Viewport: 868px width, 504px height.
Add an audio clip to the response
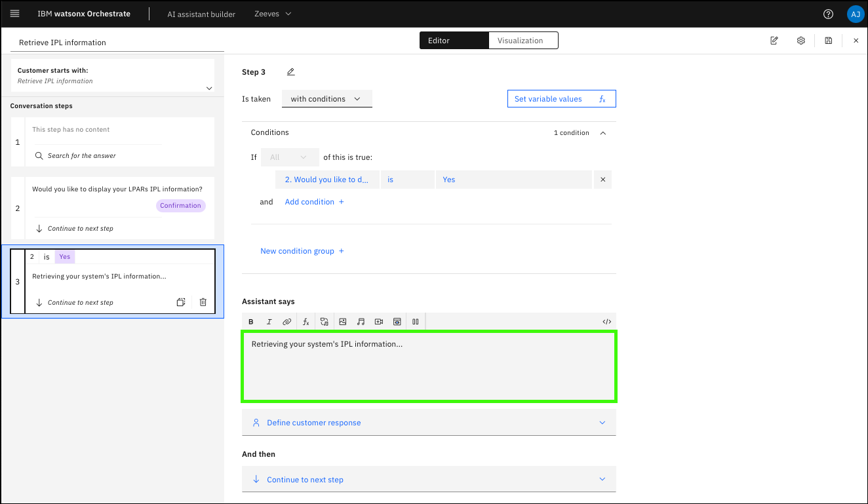coord(361,322)
